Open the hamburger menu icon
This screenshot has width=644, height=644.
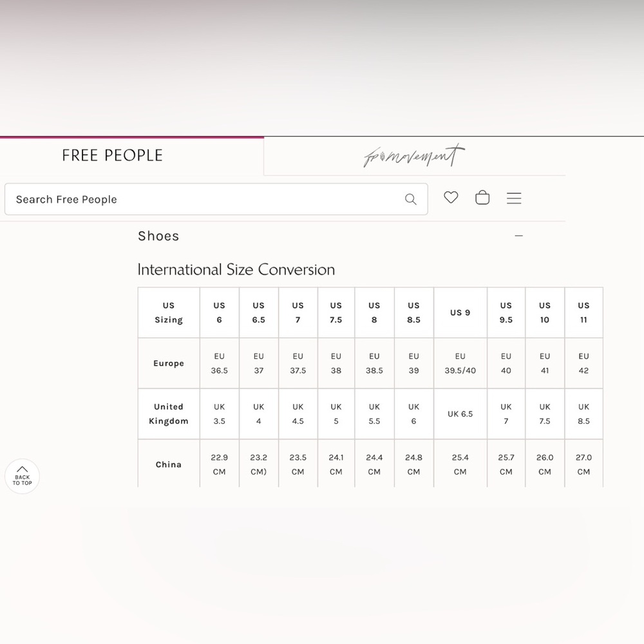514,198
